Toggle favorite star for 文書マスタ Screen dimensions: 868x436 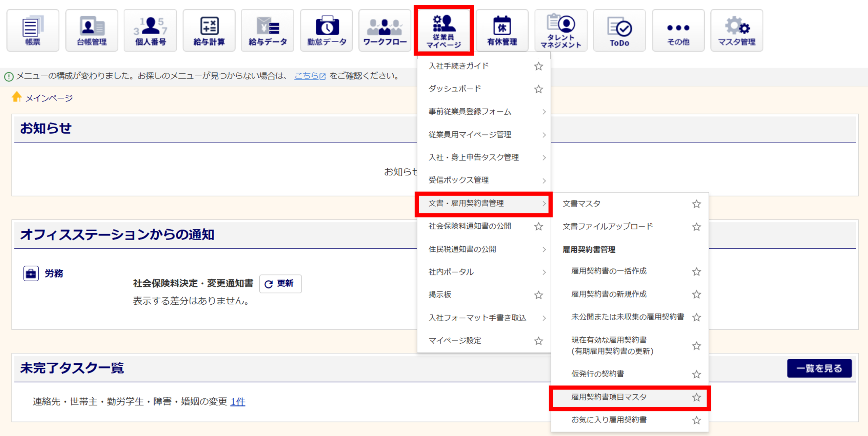(696, 204)
